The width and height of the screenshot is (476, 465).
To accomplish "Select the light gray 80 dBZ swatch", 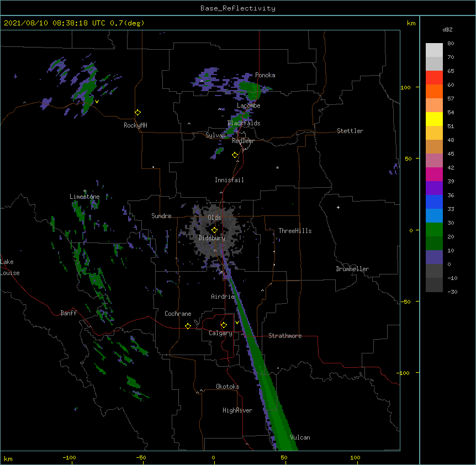I will coord(434,50).
